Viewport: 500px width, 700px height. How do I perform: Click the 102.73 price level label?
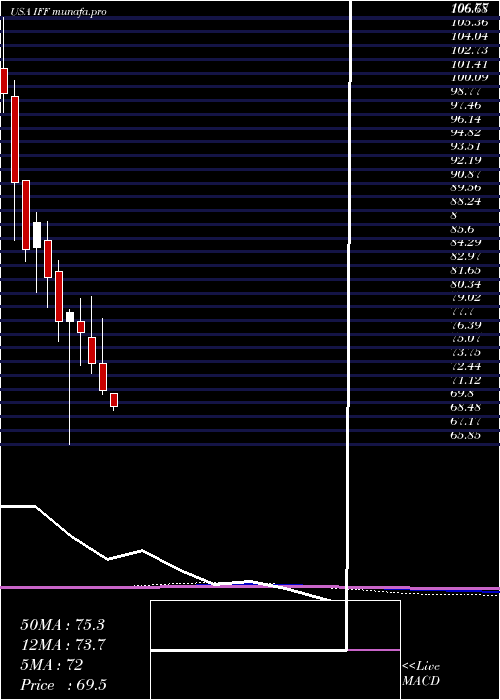point(469,50)
